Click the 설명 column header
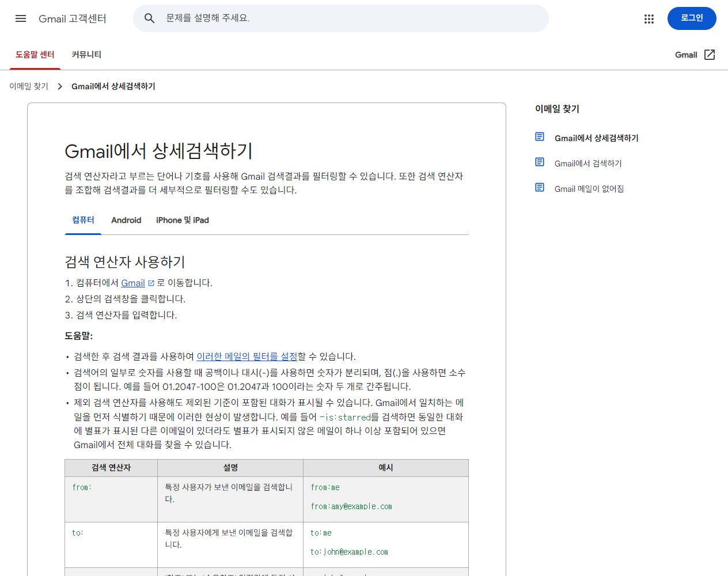 [230, 468]
